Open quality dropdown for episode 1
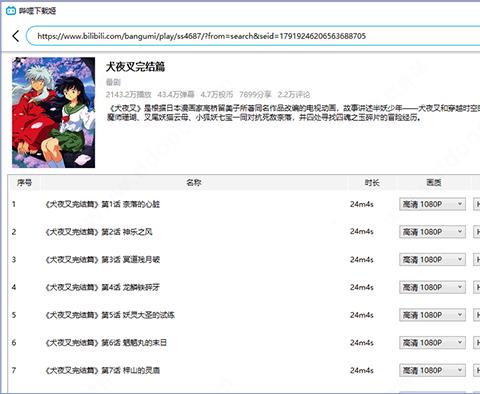The image size is (480, 394). coord(432,204)
